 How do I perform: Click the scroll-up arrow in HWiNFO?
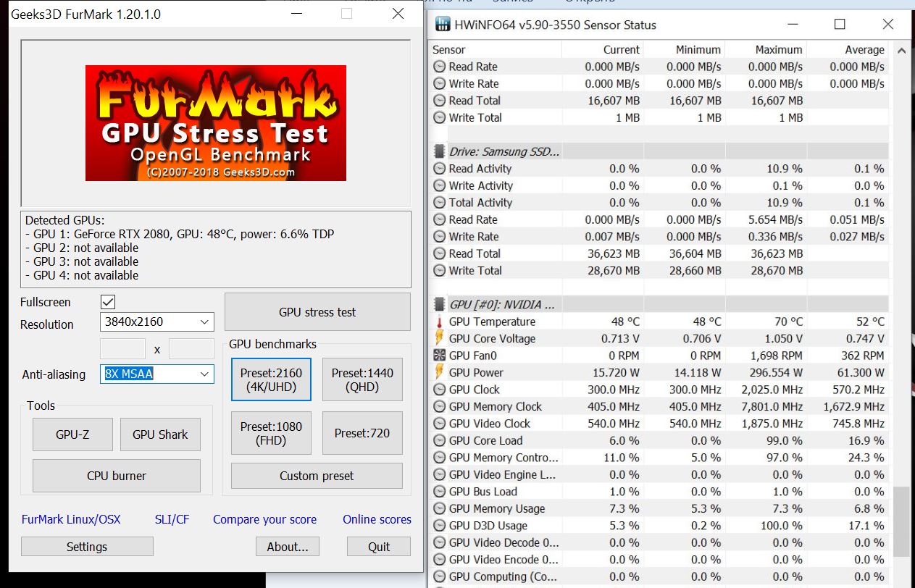pos(901,51)
